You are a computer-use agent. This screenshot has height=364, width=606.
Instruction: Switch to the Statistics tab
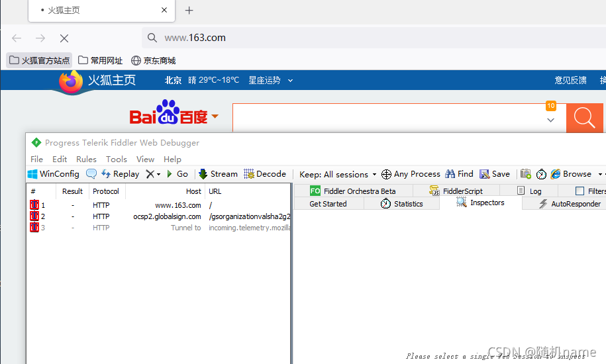point(401,204)
